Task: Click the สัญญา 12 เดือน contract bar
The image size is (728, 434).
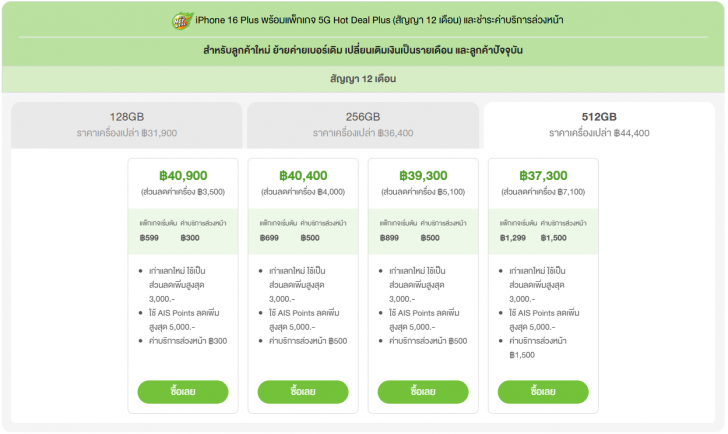Action: [x=363, y=78]
